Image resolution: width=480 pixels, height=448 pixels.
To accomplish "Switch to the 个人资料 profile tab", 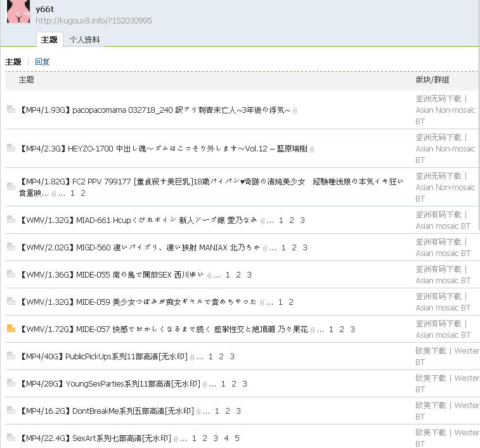I will pos(84,40).
